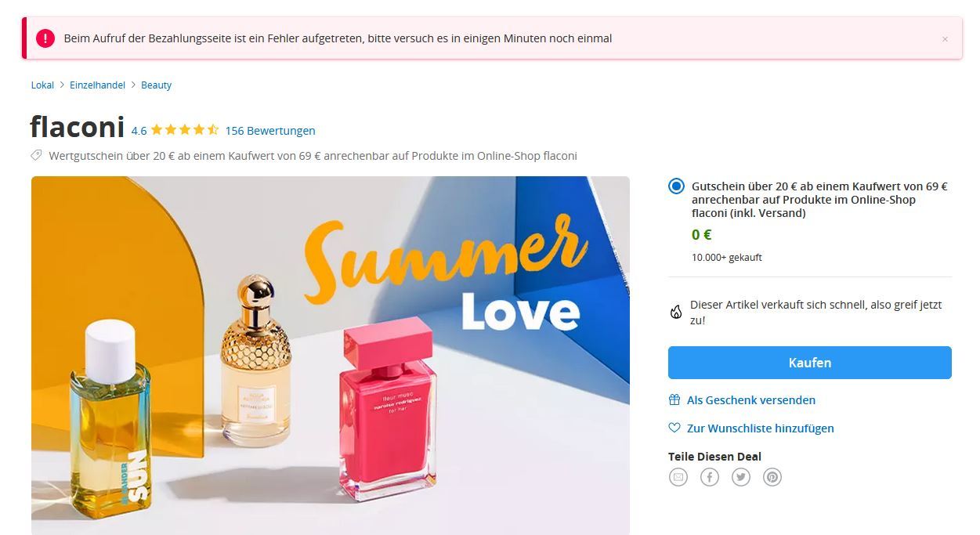Click the wishlist heart icon
Image resolution: width=980 pixels, height=535 pixels.
(674, 428)
